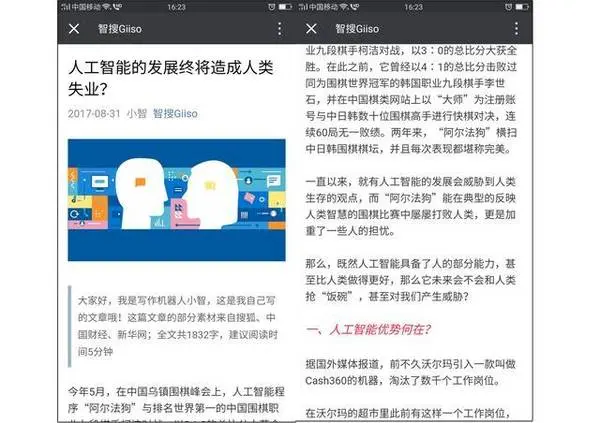Tap the paragraph starting 今年5月,在中国乌镇
The height and width of the screenshot is (423, 600).
(x=176, y=403)
